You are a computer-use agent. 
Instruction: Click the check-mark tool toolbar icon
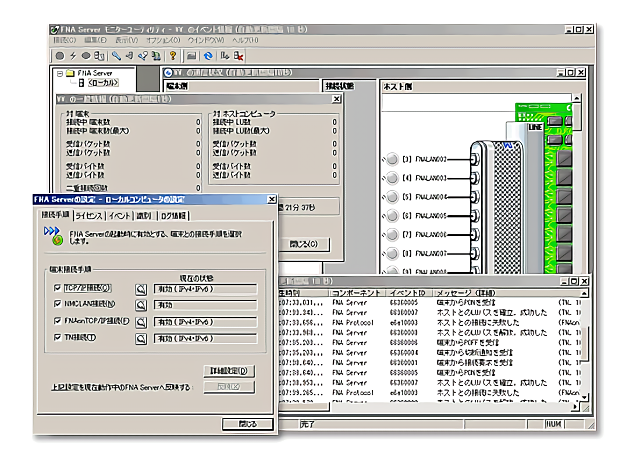click(x=142, y=56)
